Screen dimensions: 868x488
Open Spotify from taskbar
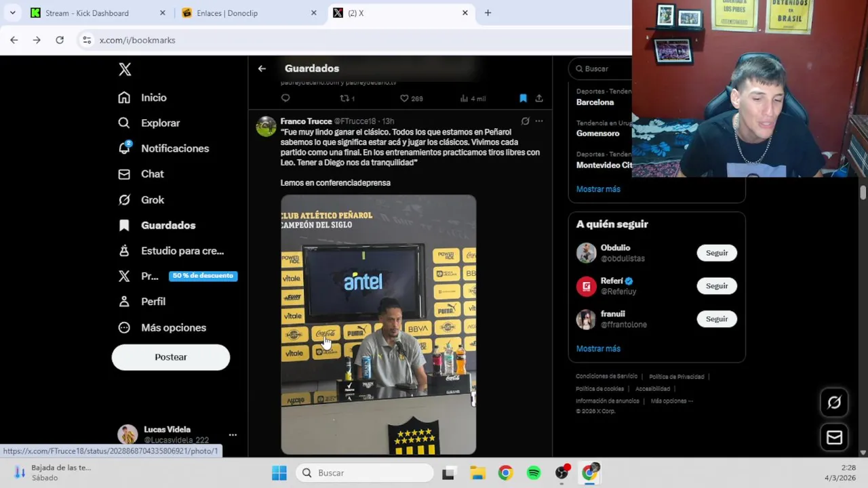click(x=534, y=473)
